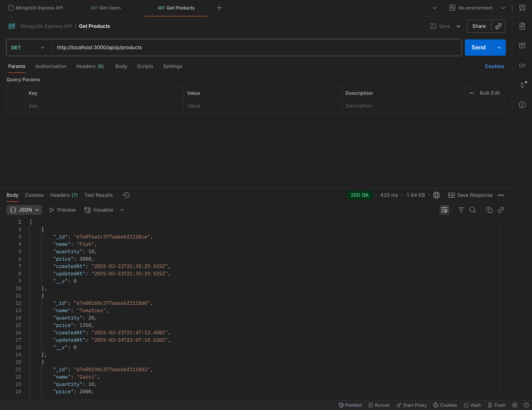Open the Authorization tab
Image resolution: width=532 pixels, height=410 pixels.
point(51,66)
